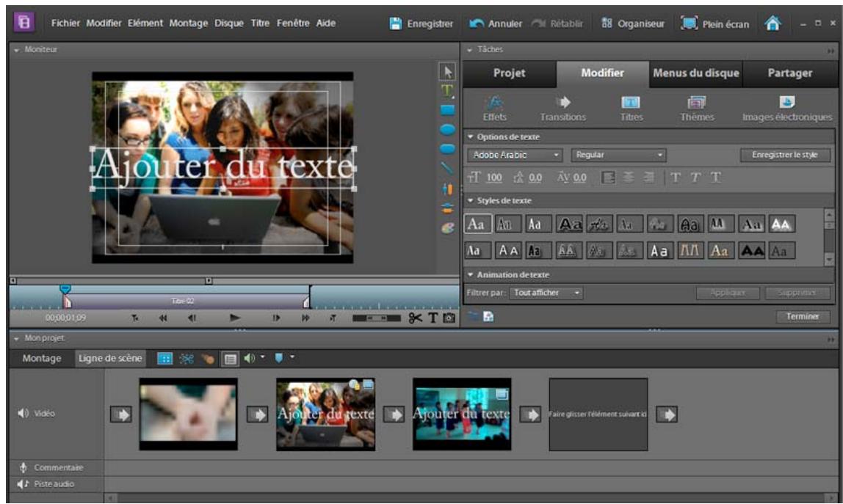Enable center text alignment
Screen dimensions: 843x504
[629, 177]
